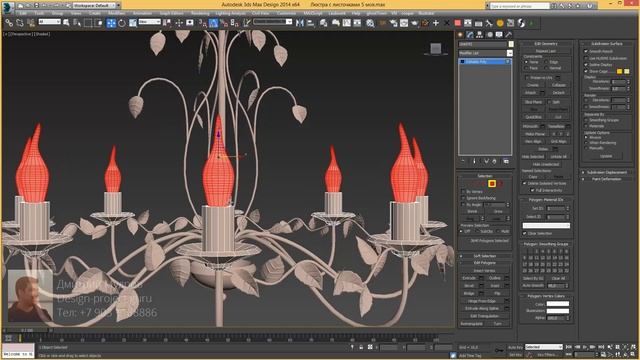The image size is (640, 360).
Task: Expand the Subdivision Displacement rollout
Action: (607, 173)
